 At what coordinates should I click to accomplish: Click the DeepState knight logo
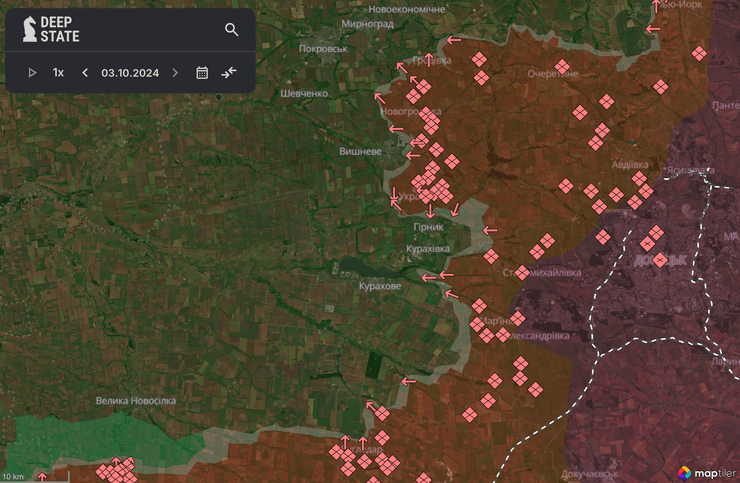29,30
